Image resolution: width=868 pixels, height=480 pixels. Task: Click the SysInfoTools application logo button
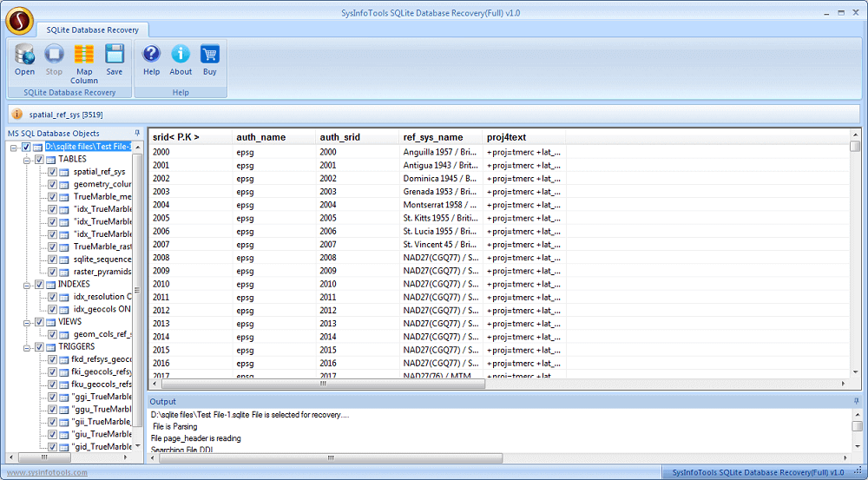point(18,19)
